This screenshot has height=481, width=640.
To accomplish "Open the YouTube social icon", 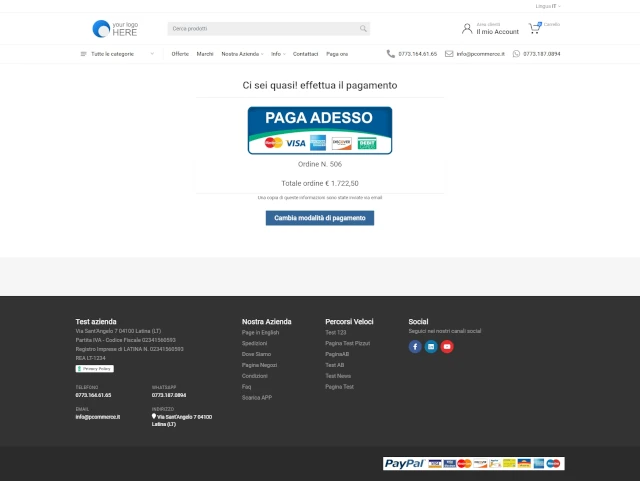I will click(x=447, y=347).
